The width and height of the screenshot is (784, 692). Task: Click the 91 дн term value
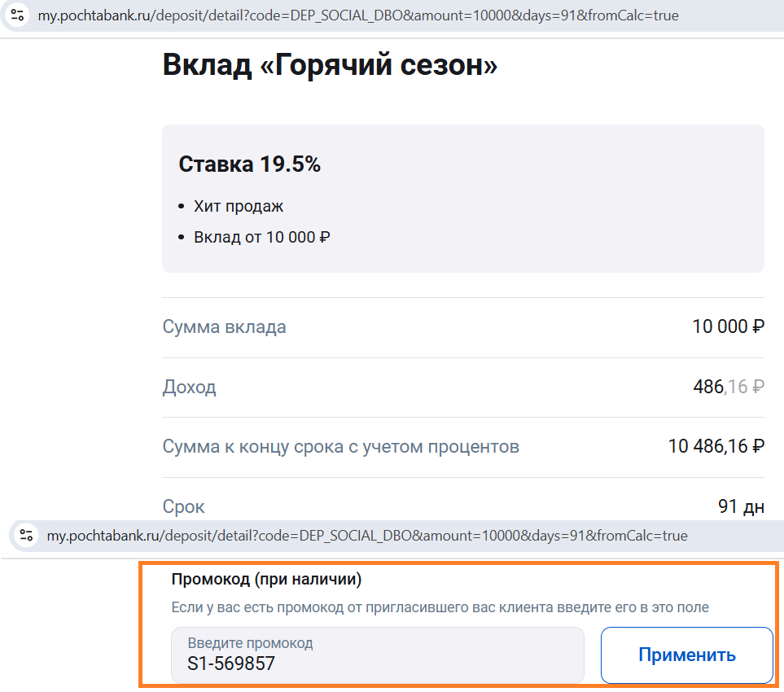(741, 506)
